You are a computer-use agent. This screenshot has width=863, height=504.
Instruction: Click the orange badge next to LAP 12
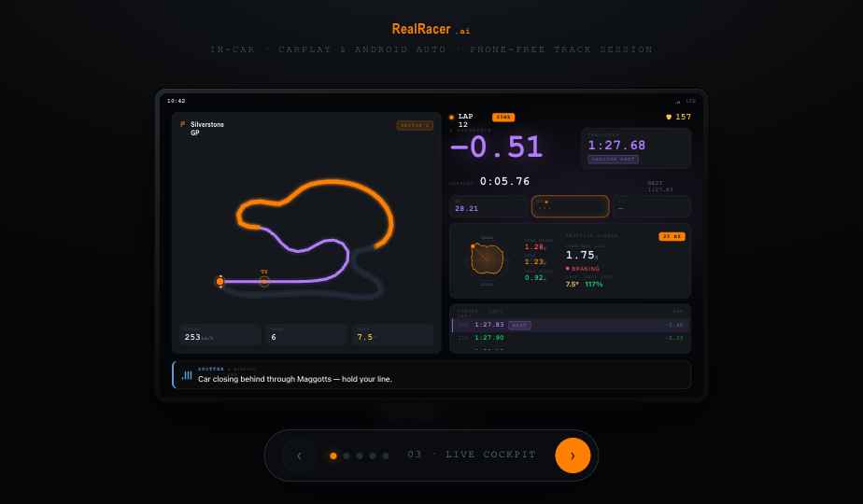(x=503, y=118)
